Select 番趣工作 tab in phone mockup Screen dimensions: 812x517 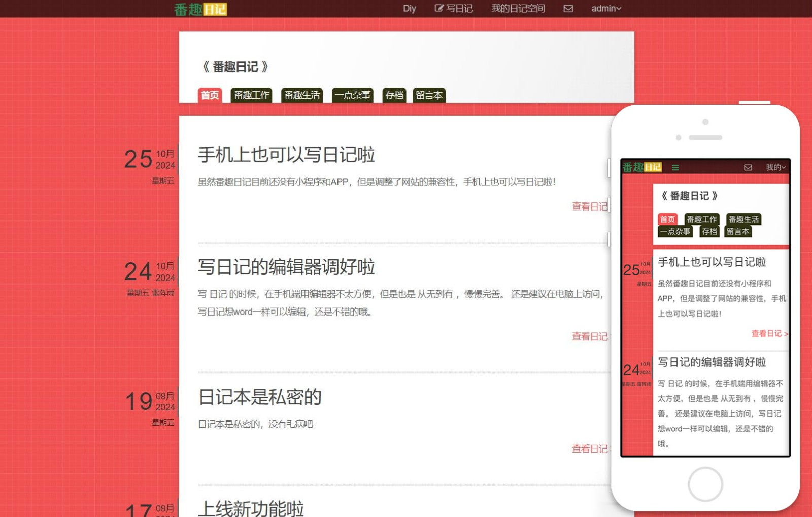(702, 219)
